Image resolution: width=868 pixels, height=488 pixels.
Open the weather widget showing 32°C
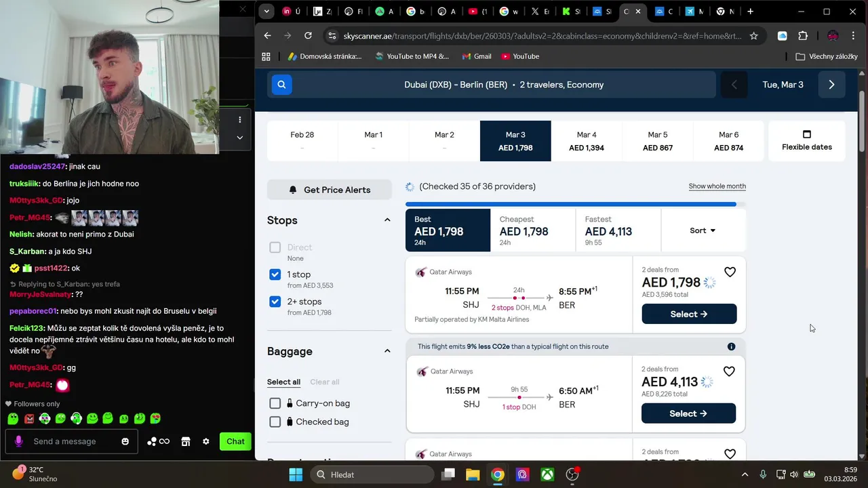tap(35, 474)
